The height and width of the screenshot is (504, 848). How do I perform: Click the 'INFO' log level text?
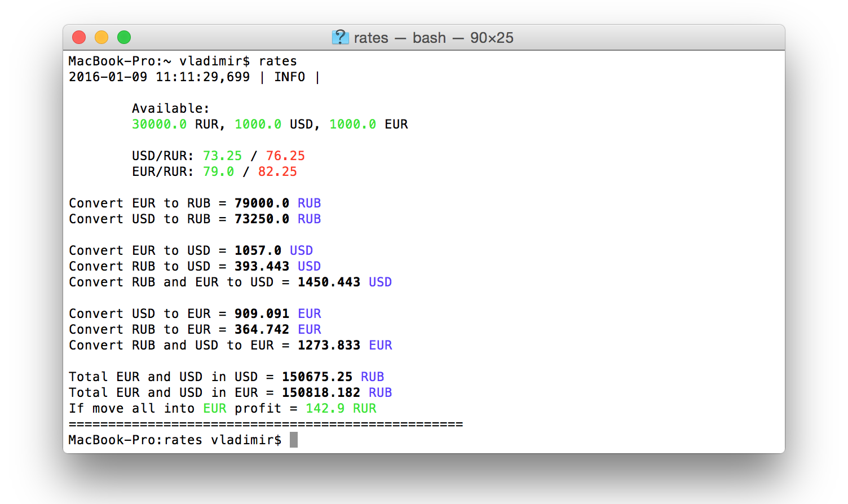[x=290, y=77]
